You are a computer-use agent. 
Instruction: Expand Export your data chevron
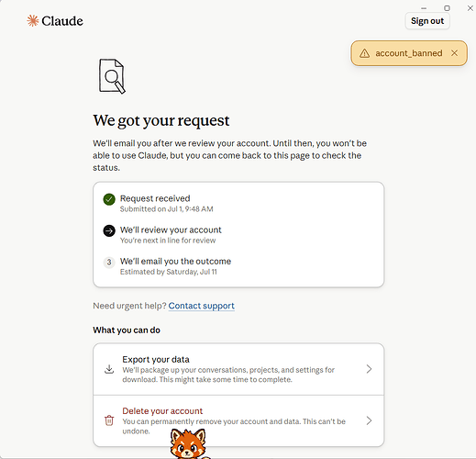click(369, 369)
